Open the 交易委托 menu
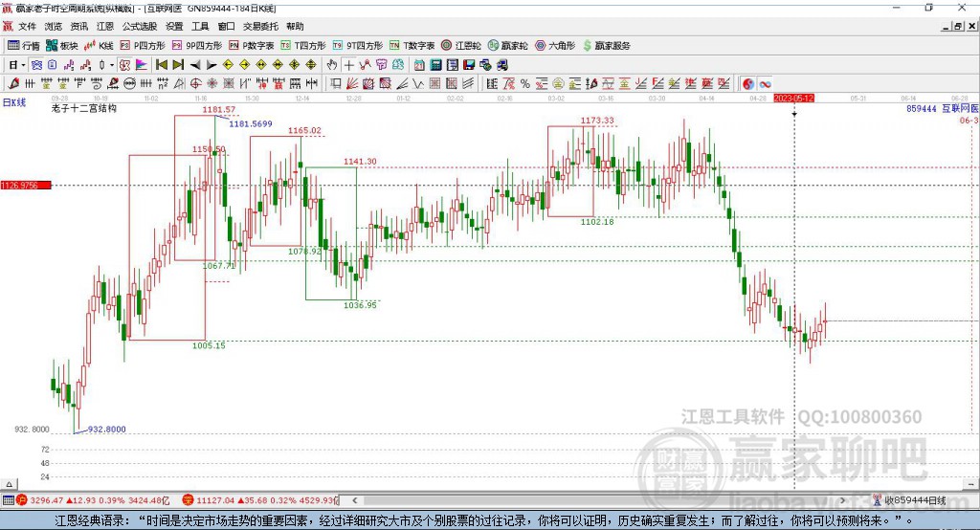 click(x=260, y=26)
